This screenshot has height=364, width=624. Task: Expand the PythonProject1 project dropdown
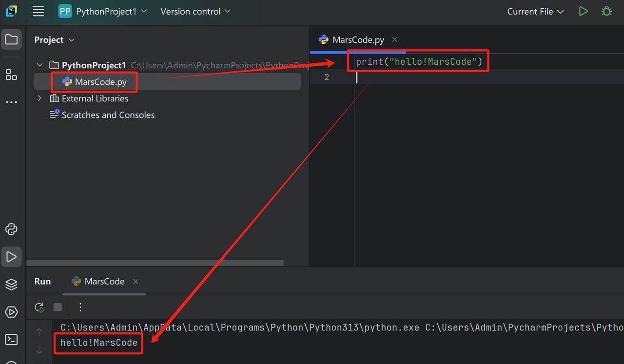coord(103,12)
